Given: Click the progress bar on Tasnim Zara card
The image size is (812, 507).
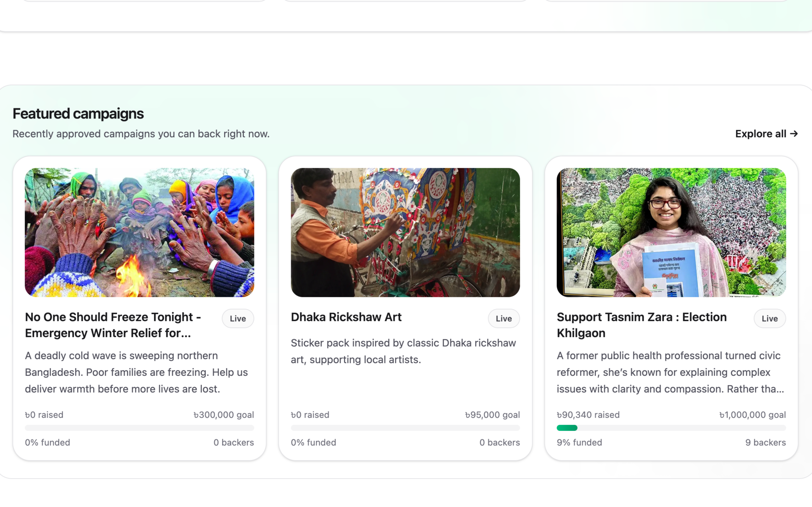Looking at the screenshot, I should pyautogui.click(x=671, y=428).
